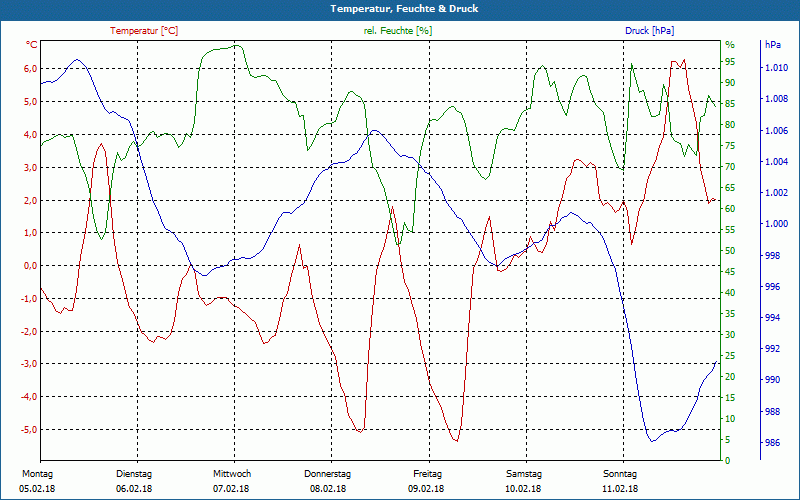
Task: Click the Freitag day label
Action: click(x=428, y=474)
